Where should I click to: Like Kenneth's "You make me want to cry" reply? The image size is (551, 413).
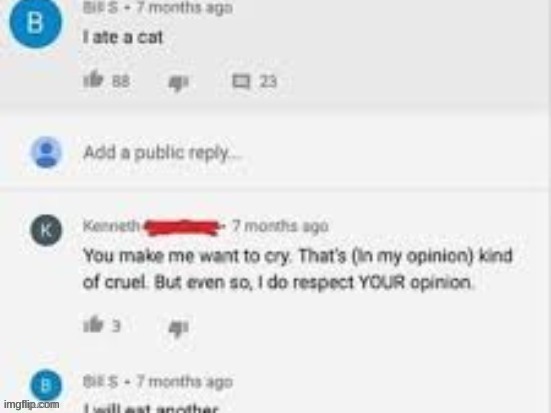pyautogui.click(x=93, y=324)
